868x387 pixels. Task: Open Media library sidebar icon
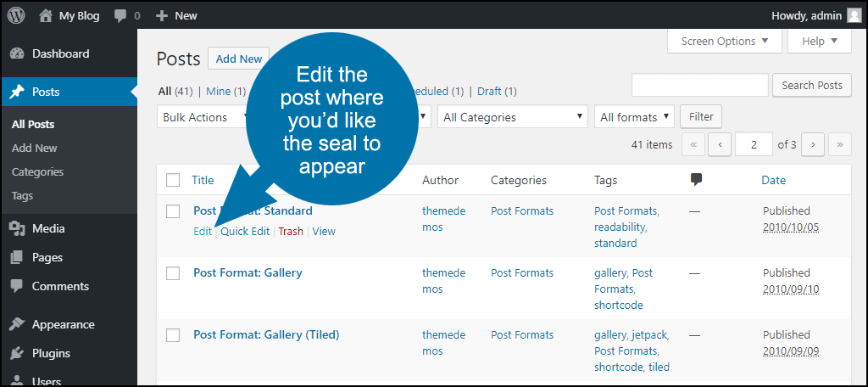click(x=17, y=228)
